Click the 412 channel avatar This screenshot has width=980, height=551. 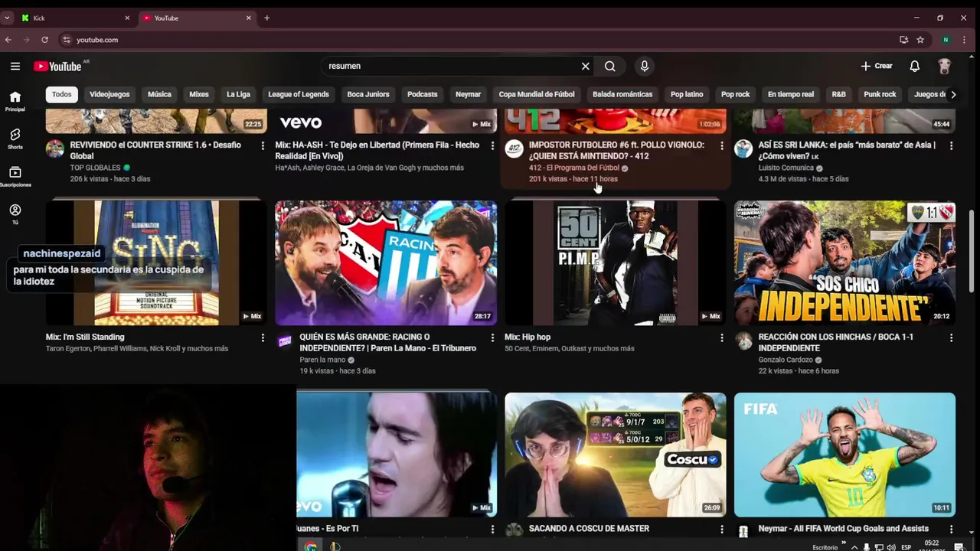click(514, 148)
